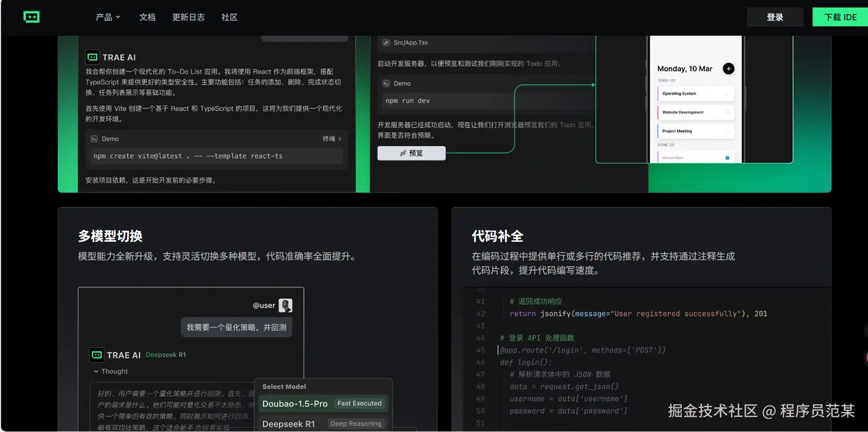This screenshot has height=432, width=868.
Task: Click the Deep Reasoning tag
Action: 356,424
